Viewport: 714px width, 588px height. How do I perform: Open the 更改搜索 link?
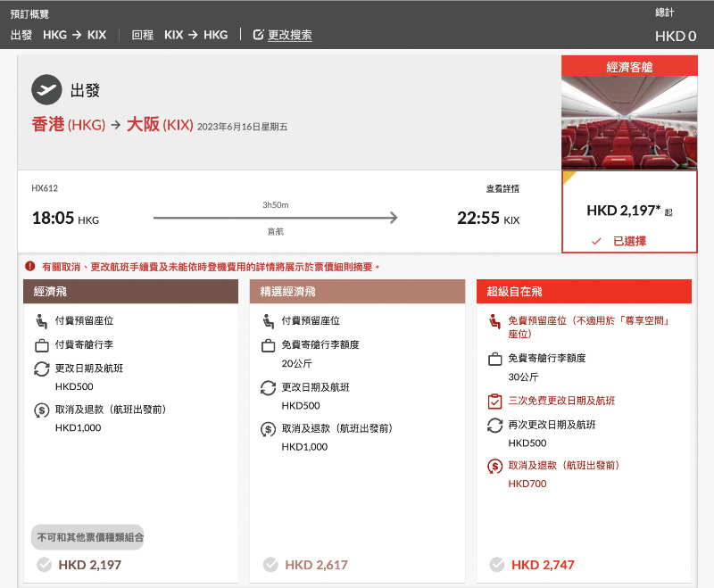(x=289, y=35)
